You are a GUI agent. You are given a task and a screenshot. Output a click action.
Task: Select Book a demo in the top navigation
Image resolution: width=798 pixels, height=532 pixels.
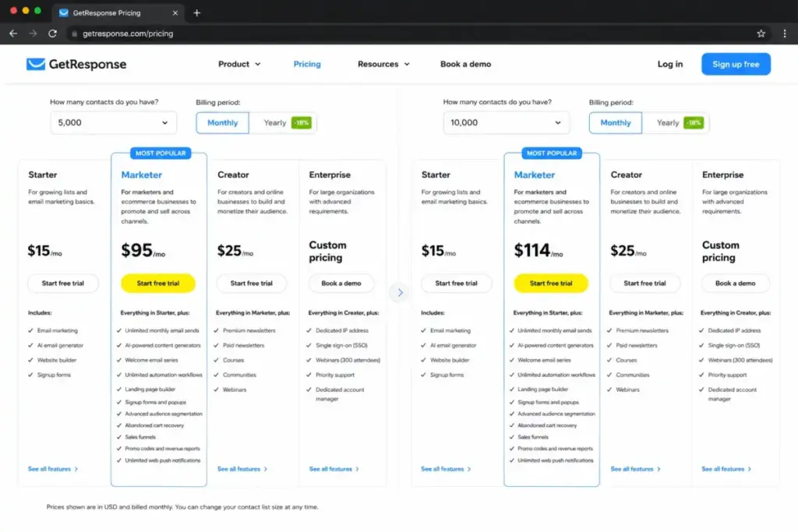pos(466,64)
